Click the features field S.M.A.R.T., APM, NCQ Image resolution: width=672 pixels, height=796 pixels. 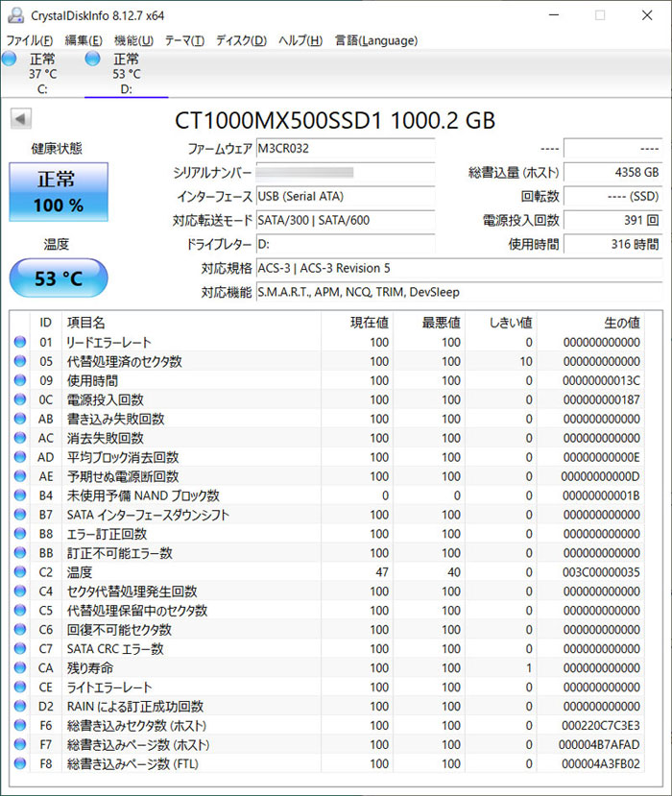(x=459, y=292)
